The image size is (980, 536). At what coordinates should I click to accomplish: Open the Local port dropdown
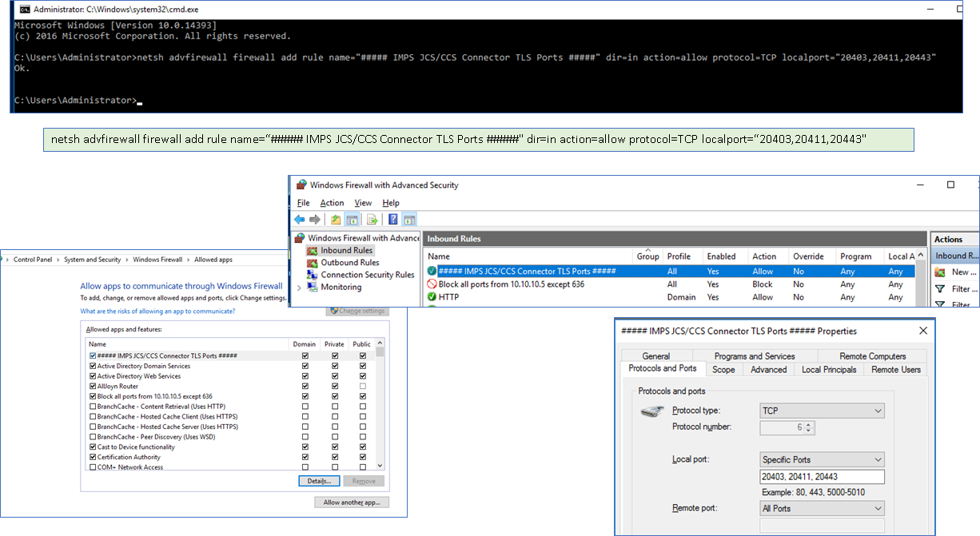click(x=823, y=459)
